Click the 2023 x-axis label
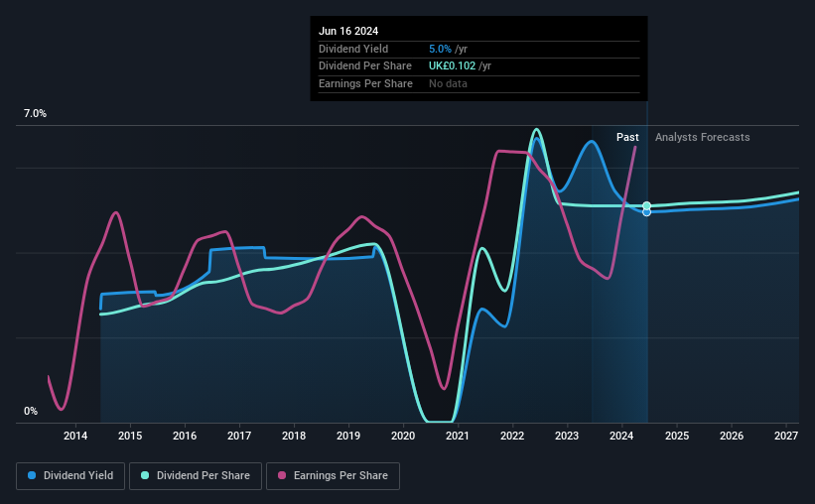 567,436
